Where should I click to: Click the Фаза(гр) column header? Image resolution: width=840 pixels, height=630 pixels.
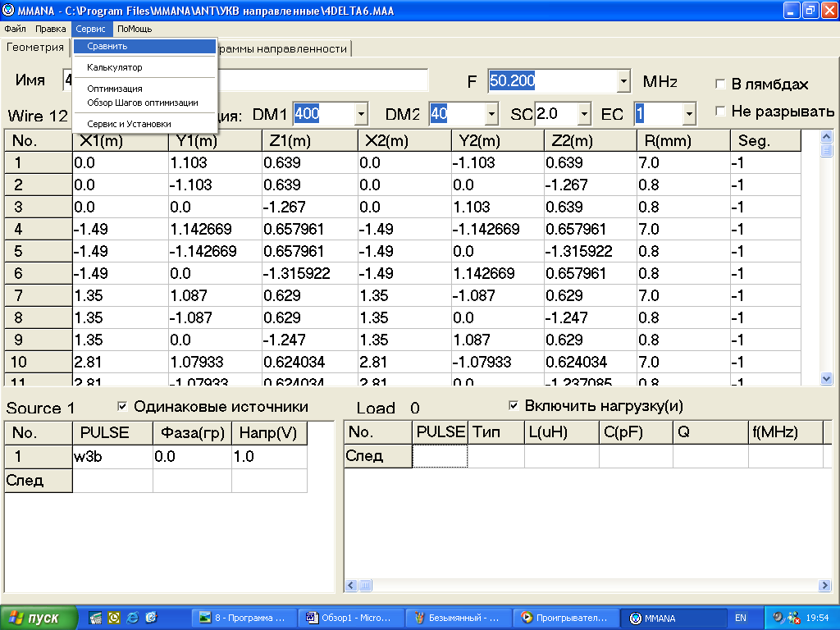pyautogui.click(x=192, y=433)
